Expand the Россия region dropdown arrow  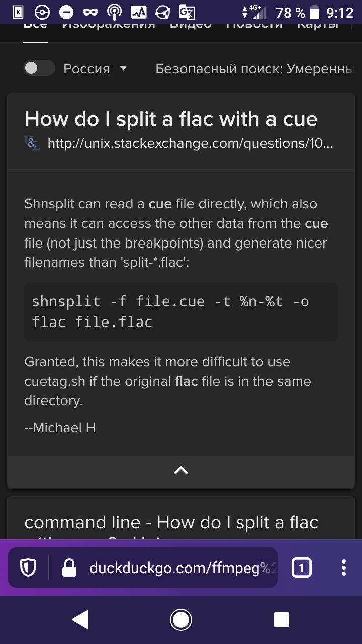tap(123, 68)
